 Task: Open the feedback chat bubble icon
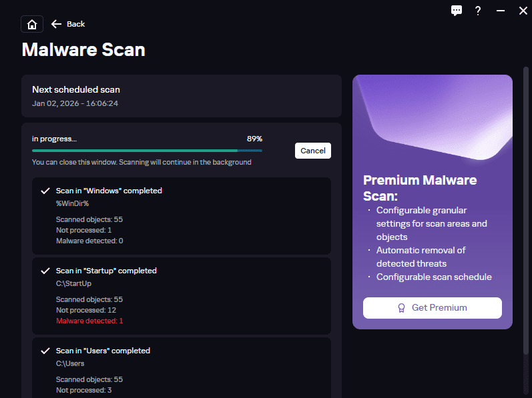pos(457,11)
